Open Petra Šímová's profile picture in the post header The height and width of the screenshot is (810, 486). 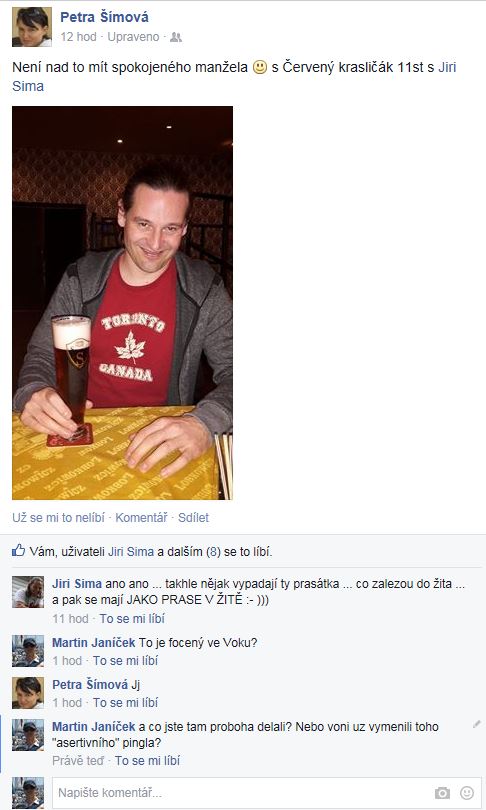(x=32, y=27)
